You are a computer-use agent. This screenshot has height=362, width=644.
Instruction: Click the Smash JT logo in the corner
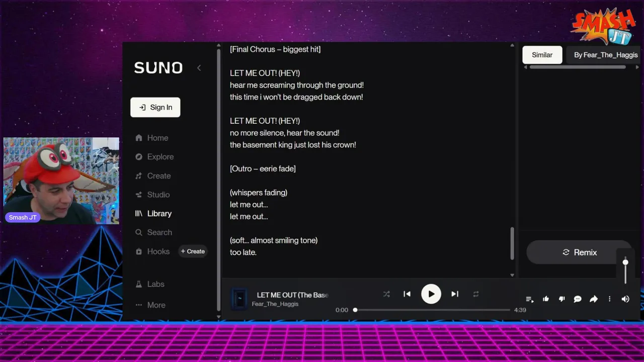click(603, 26)
